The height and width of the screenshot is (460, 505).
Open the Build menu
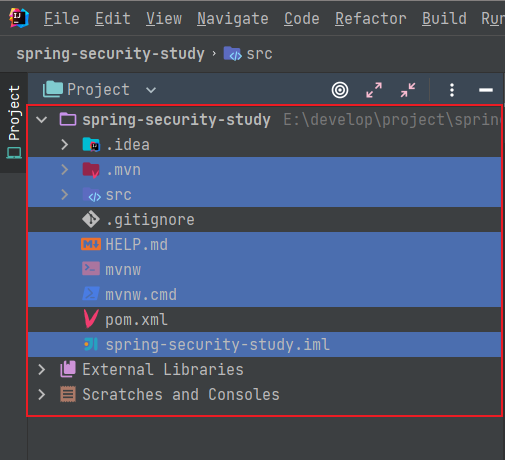pyautogui.click(x=444, y=18)
